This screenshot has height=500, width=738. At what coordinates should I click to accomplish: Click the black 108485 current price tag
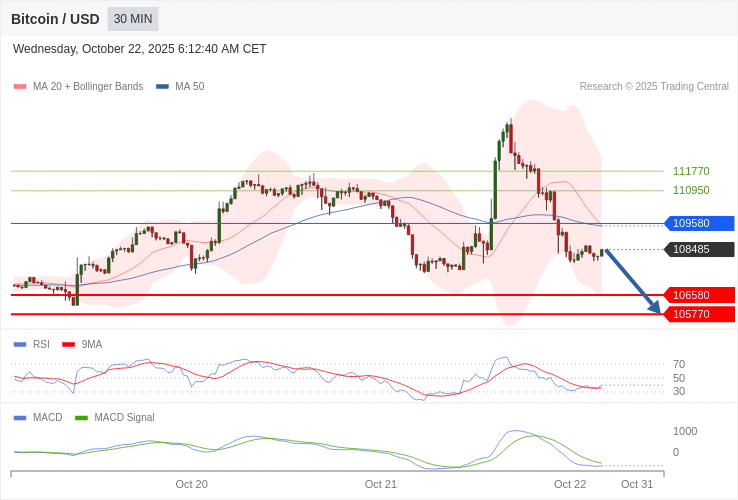[699, 249]
